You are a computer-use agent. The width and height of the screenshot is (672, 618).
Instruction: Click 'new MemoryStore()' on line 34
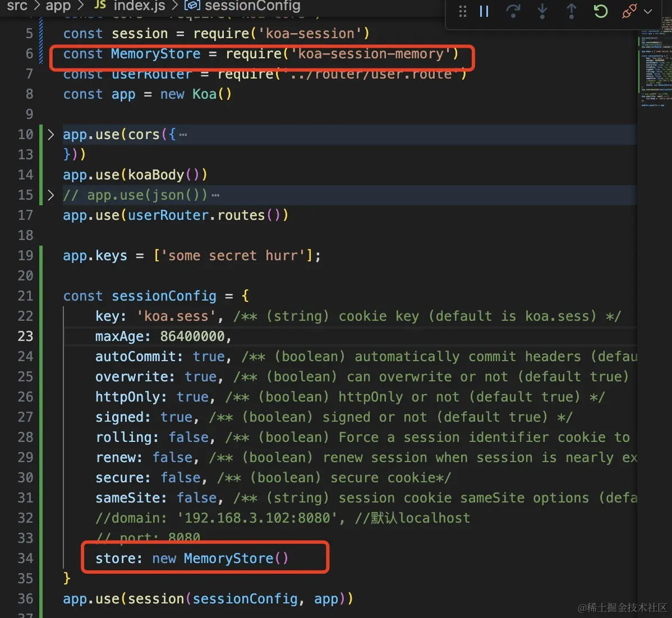click(x=220, y=559)
